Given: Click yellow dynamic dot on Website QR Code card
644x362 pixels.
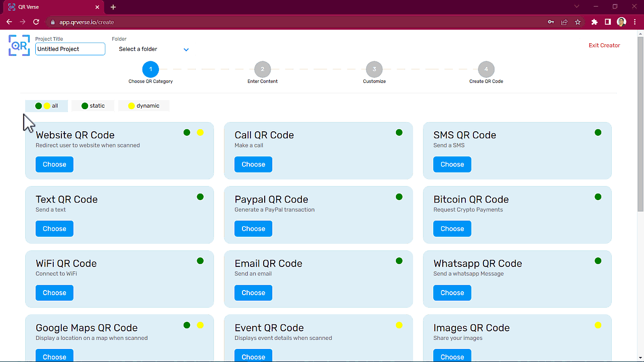Looking at the screenshot, I should pyautogui.click(x=200, y=133).
